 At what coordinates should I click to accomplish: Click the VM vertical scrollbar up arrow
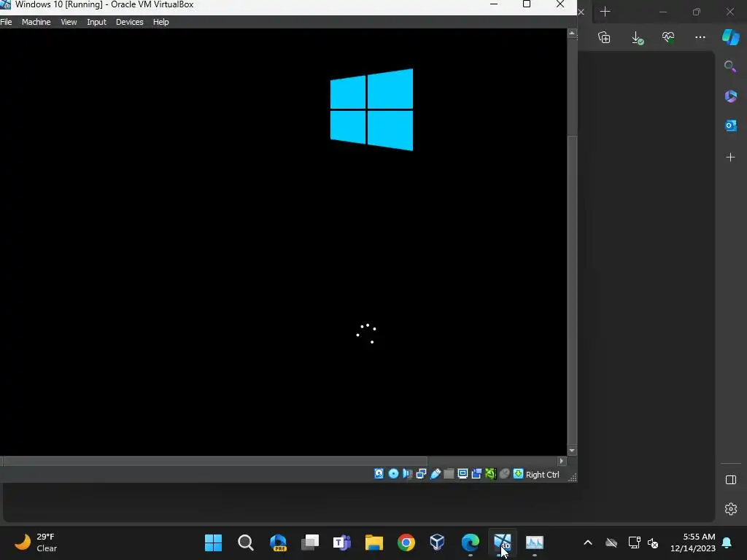click(x=573, y=34)
